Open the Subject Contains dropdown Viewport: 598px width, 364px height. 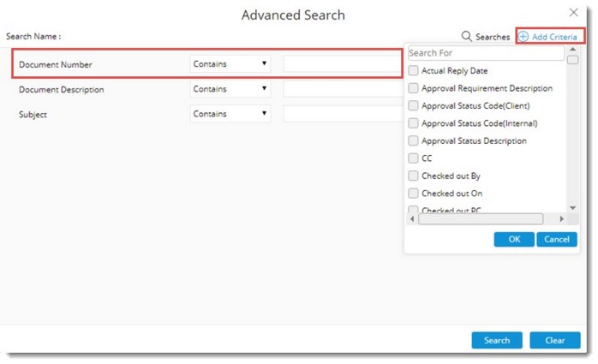[230, 114]
